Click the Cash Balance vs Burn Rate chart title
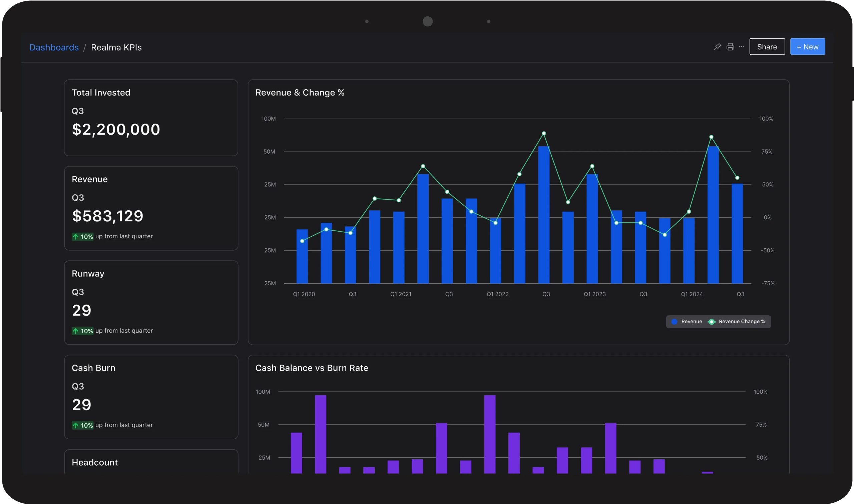The height and width of the screenshot is (504, 854). pos(312,368)
